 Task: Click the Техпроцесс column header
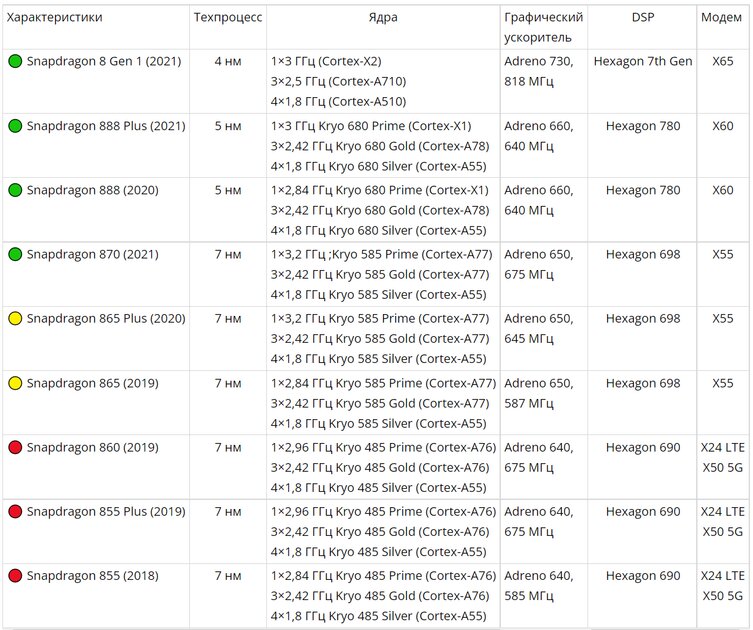click(228, 18)
